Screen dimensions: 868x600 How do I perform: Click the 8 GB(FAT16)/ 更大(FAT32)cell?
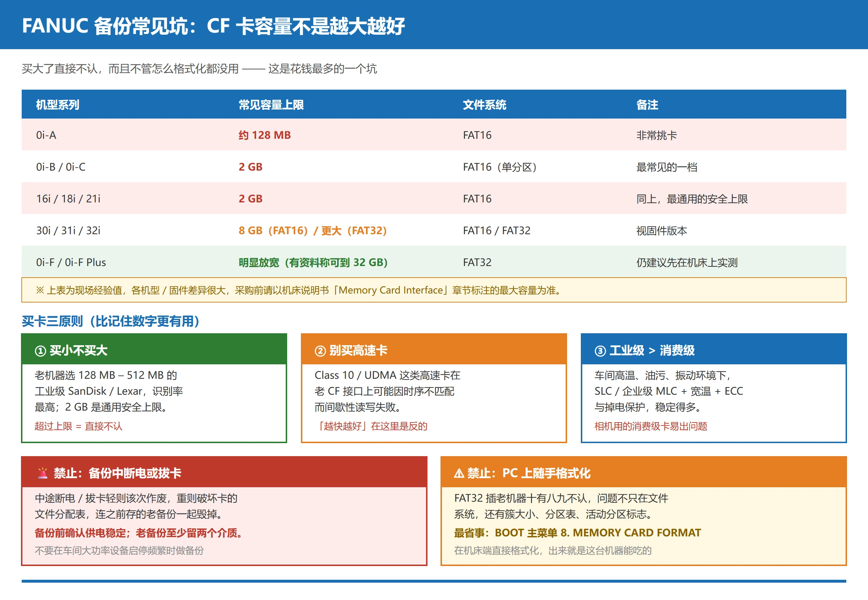click(x=313, y=231)
